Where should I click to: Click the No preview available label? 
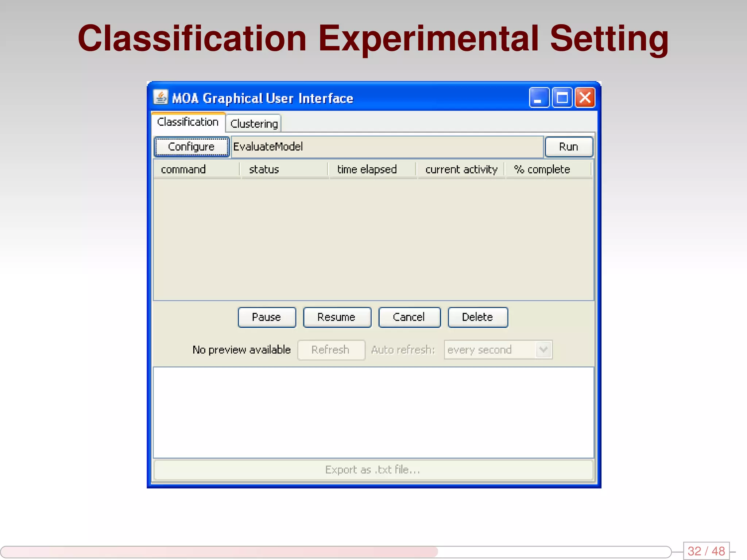click(x=241, y=350)
